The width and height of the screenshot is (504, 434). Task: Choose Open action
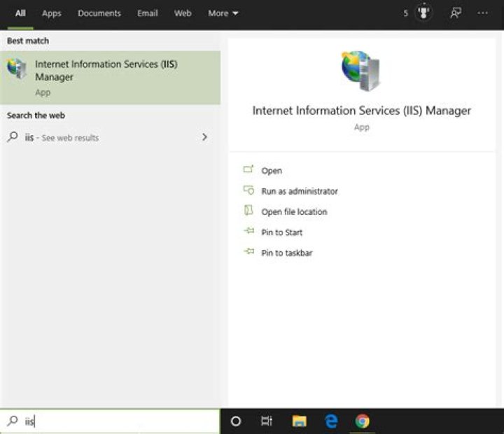tap(272, 171)
